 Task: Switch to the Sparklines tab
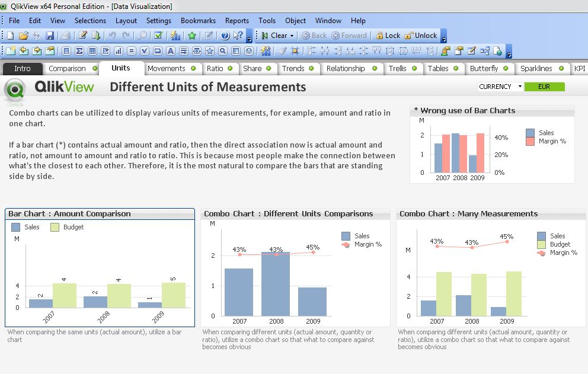point(542,69)
